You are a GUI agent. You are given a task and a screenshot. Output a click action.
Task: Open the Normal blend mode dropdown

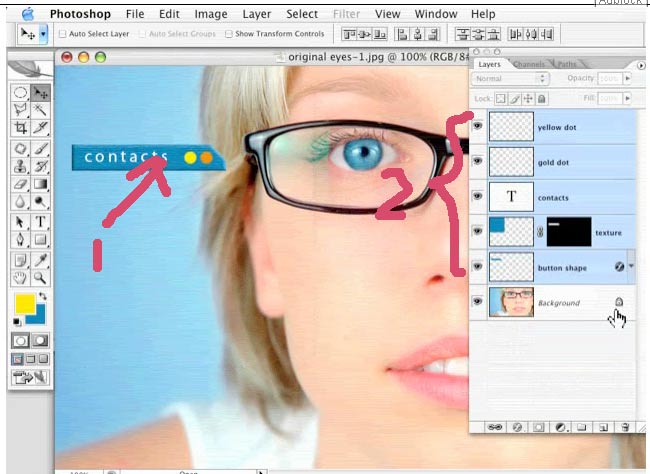point(512,78)
